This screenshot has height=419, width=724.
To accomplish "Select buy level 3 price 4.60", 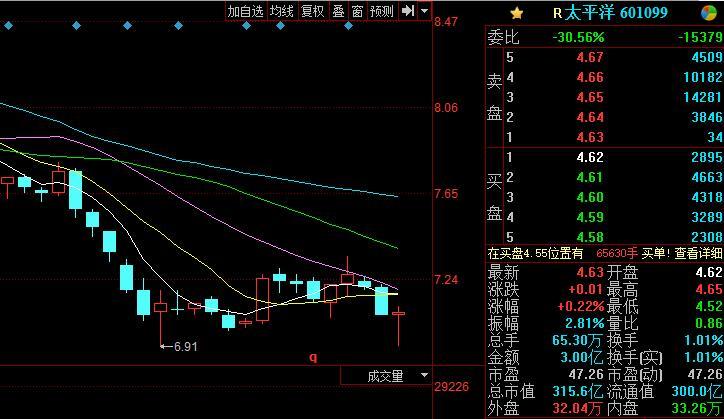I will (590, 197).
